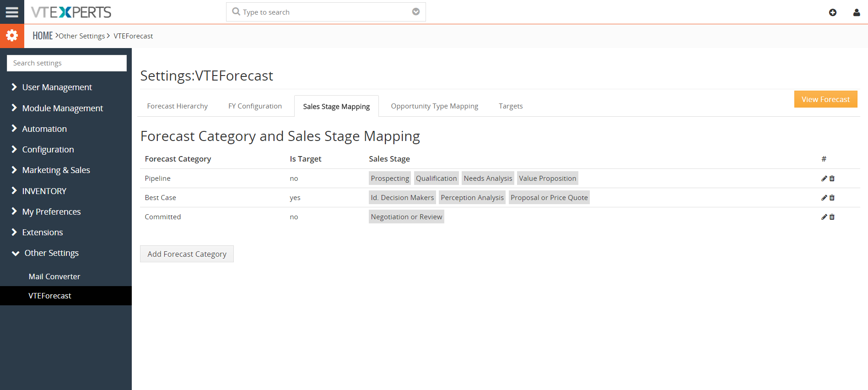Click View Forecast button
This screenshot has height=390, width=868.
point(825,99)
